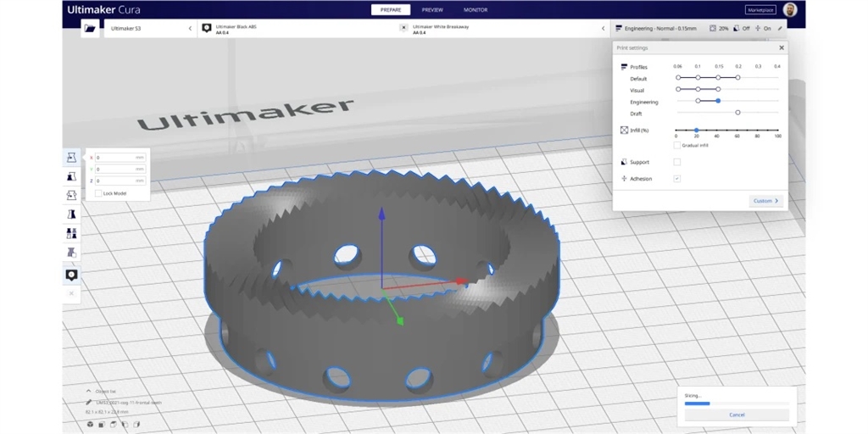This screenshot has height=434, width=868.
Task: Click the extruder selection icon in toolbar
Action: point(71,275)
